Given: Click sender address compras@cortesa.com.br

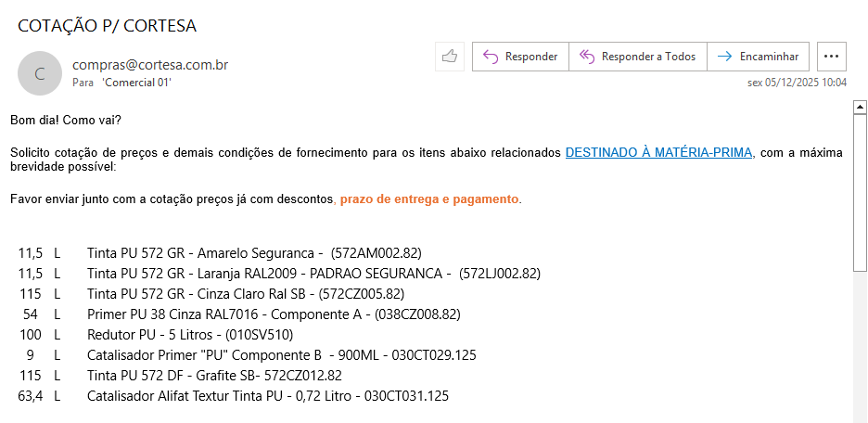Looking at the screenshot, I should [x=150, y=65].
